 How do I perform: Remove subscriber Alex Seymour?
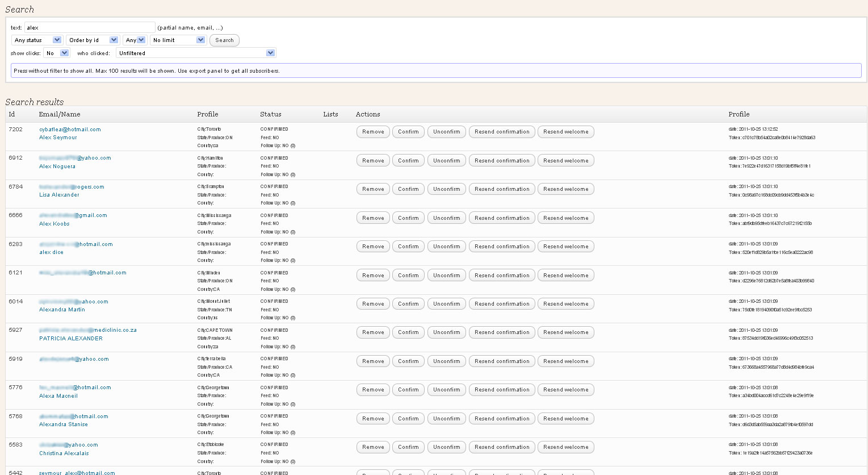373,132
